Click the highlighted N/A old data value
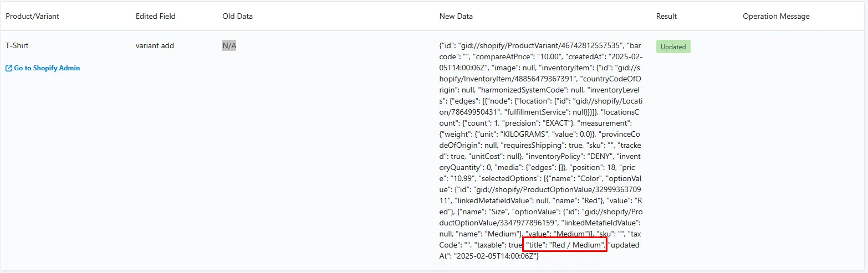The height and width of the screenshot is (273, 868). coord(229,45)
